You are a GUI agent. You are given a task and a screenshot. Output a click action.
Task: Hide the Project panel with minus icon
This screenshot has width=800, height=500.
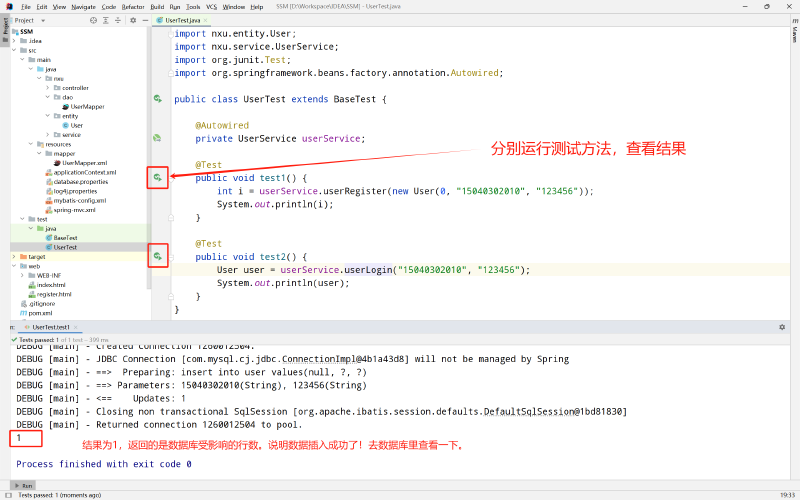[145, 20]
